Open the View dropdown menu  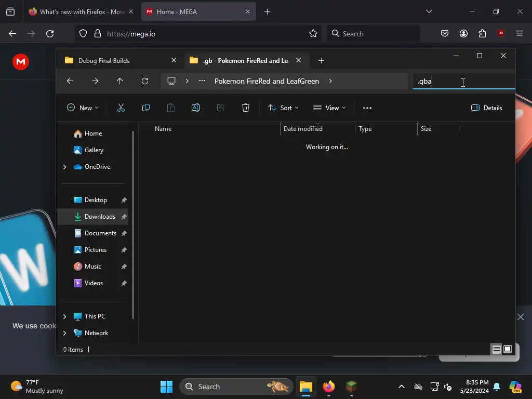329,108
